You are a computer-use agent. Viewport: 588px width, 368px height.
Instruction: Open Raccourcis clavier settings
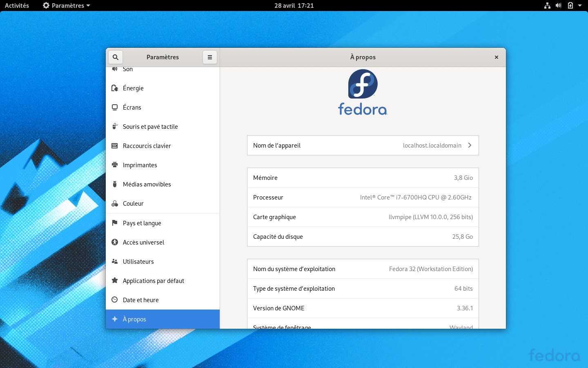163,146
